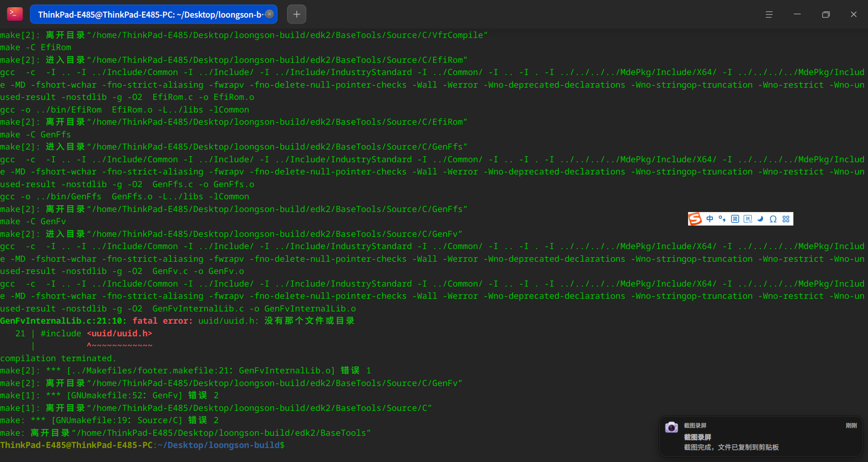Click the 'make -C GenFv' line
This screenshot has width=868, height=462.
(x=33, y=222)
